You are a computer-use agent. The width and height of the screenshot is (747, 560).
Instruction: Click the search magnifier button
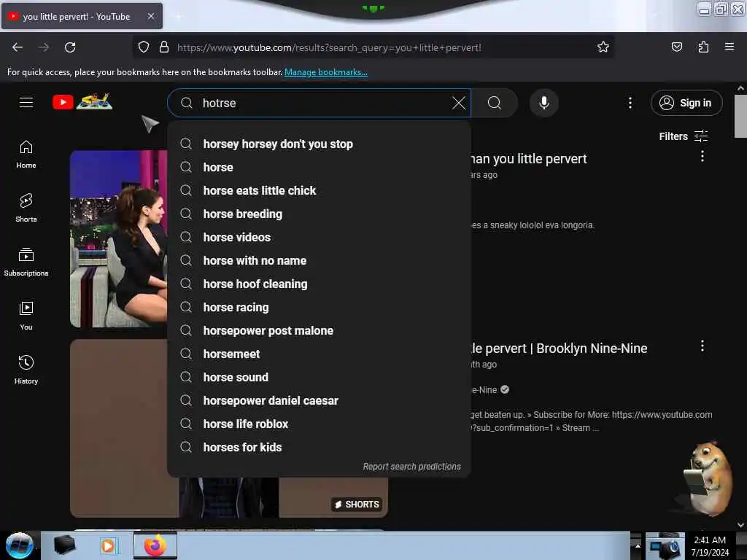click(495, 103)
